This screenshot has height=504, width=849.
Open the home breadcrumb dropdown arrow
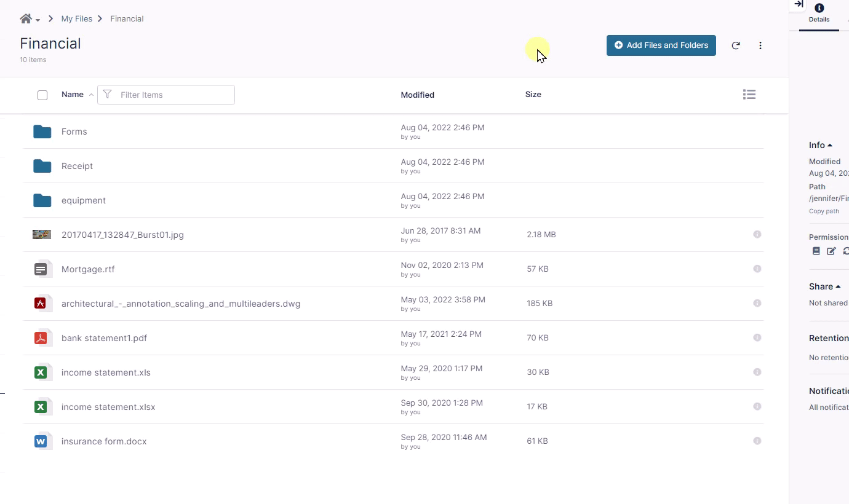[38, 20]
